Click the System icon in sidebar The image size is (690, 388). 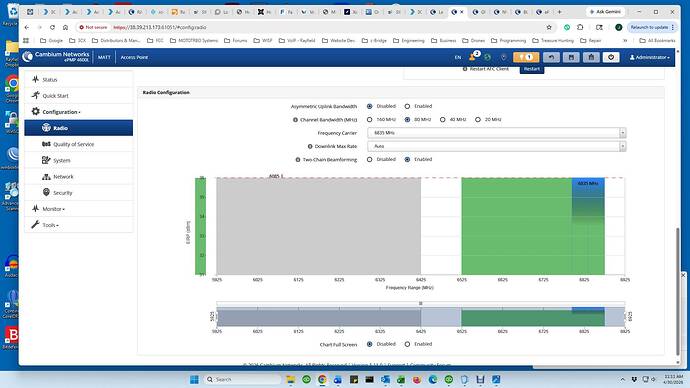pyautogui.click(x=46, y=160)
